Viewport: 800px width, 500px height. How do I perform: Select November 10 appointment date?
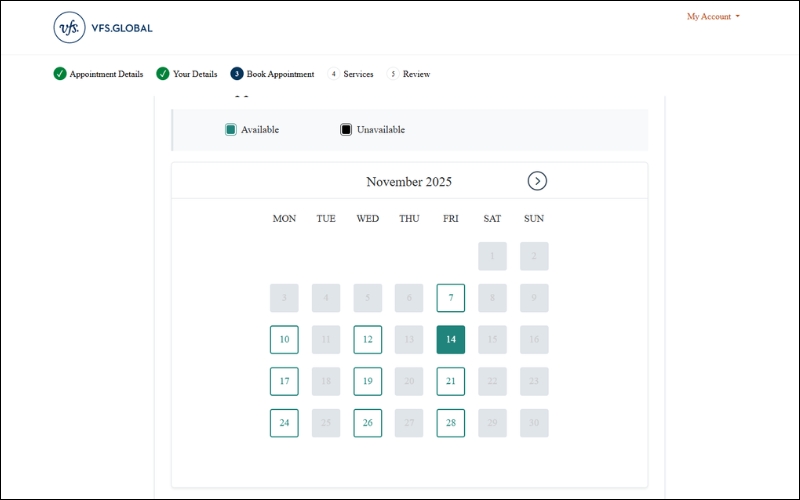coord(284,340)
